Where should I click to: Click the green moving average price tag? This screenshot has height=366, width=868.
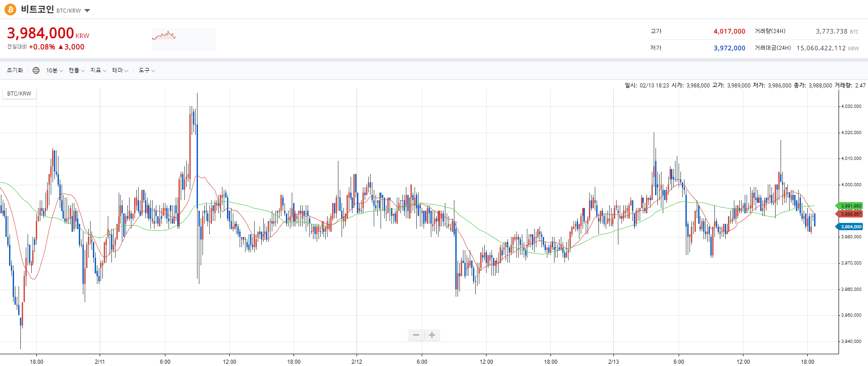(x=850, y=206)
